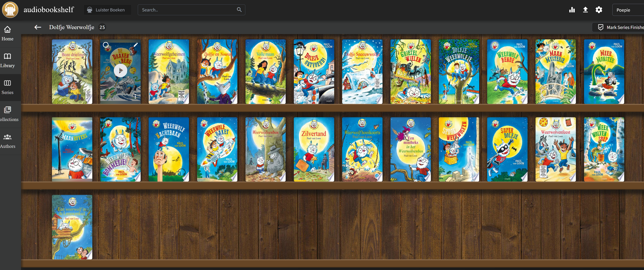
Task: Open the Weerwolvenbos book cover
Action: point(265,149)
